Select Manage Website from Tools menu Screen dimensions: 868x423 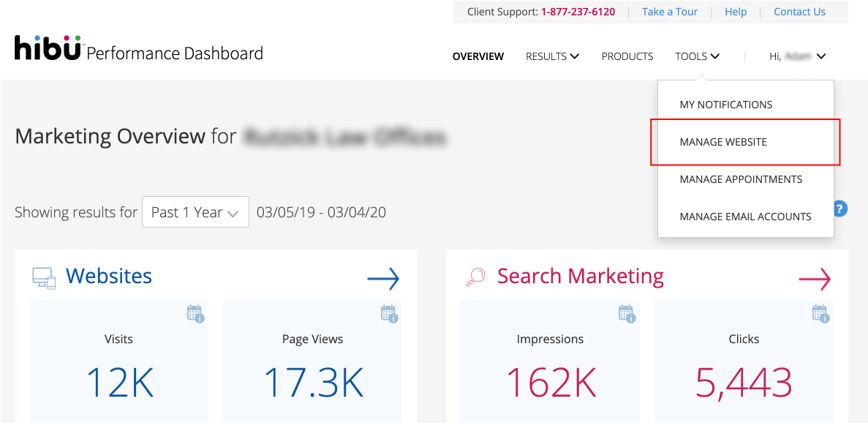[723, 142]
